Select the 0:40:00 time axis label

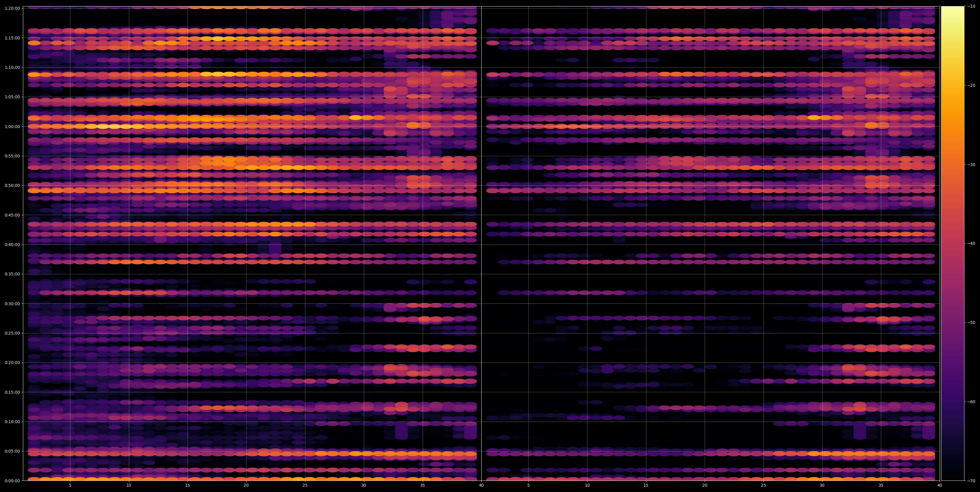[12, 245]
